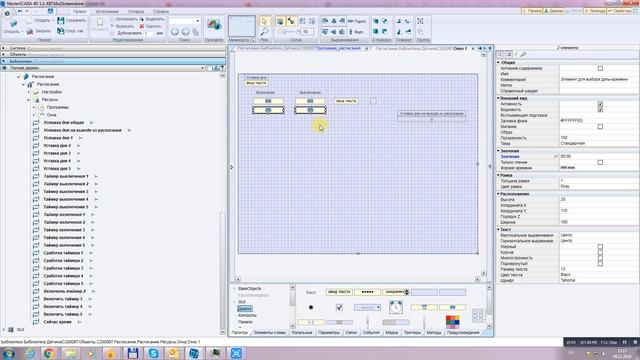Pick the progress bar element in palette
640x360 pixels.
396,322
